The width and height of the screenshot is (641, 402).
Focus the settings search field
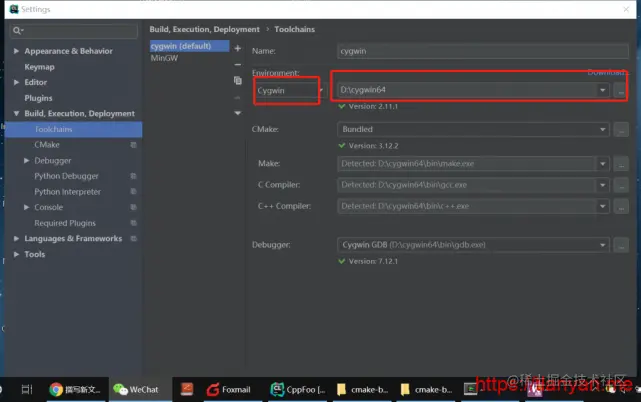[x=74, y=31]
